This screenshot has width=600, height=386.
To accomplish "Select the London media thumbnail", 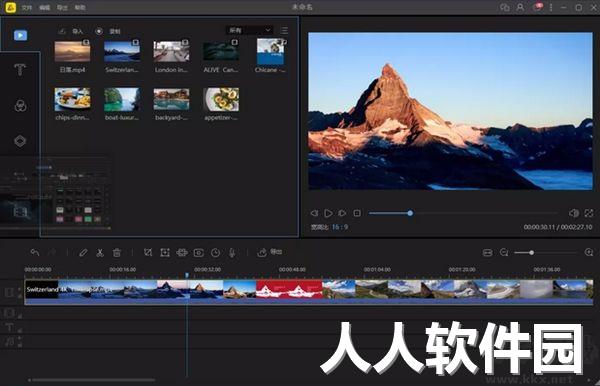I will pyautogui.click(x=171, y=51).
